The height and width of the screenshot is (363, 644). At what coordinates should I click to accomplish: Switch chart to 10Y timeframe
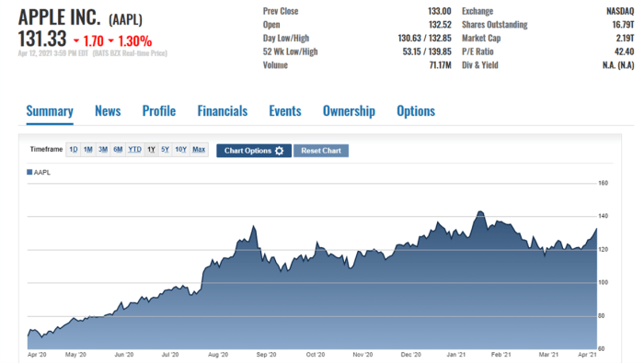click(181, 150)
